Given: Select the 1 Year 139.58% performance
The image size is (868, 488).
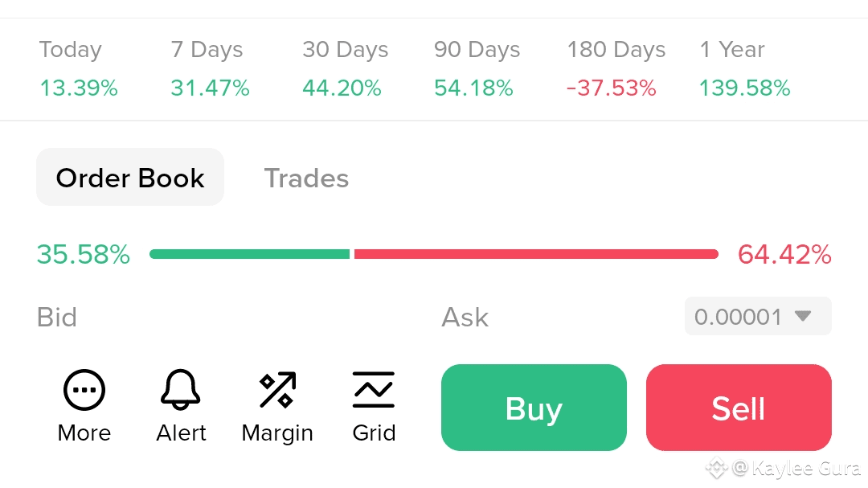Looking at the screenshot, I should [744, 69].
